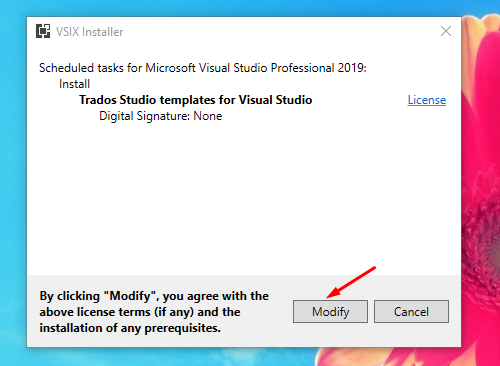Click the orange petal above the flower
The width and height of the screenshot is (500, 366).
point(482,23)
